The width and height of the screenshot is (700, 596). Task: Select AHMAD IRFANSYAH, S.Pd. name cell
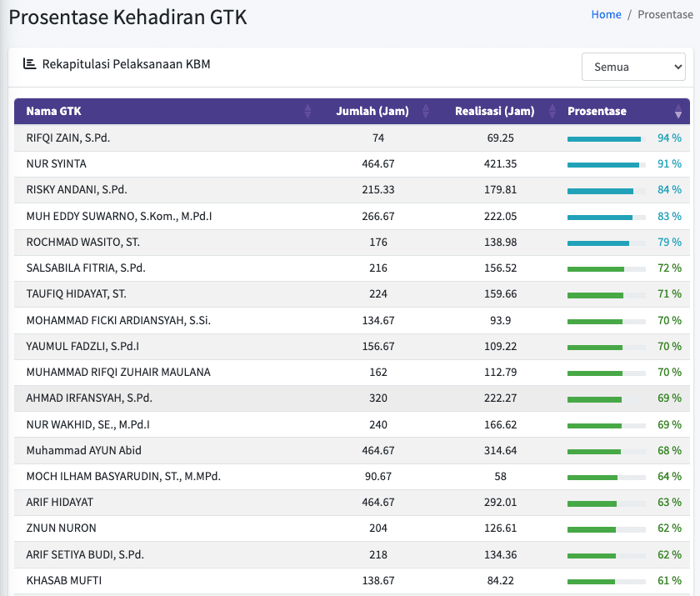point(89,398)
